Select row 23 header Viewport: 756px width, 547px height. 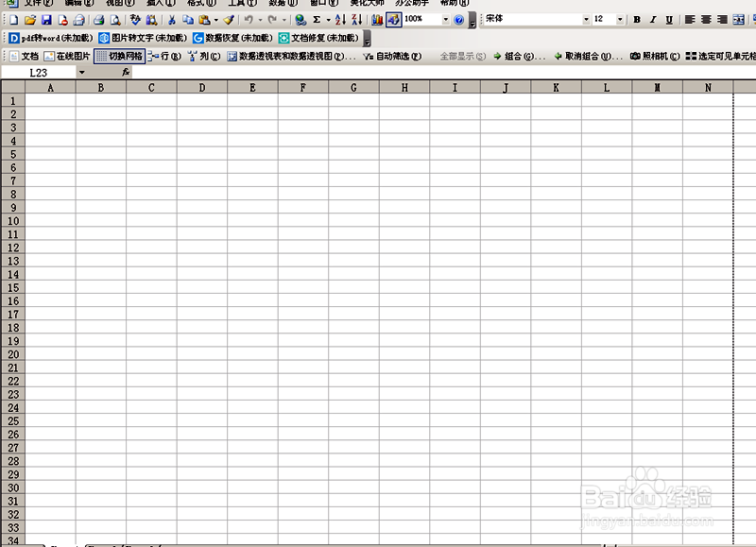tap(13, 394)
